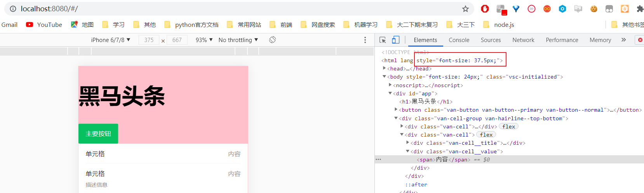Activate the inspect element picker
644x193 pixels.
point(383,40)
